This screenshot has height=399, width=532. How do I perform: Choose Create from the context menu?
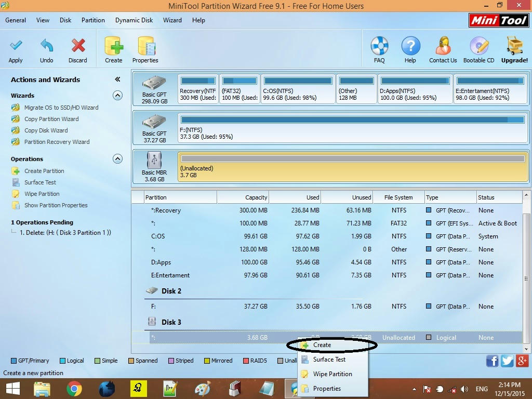point(332,345)
